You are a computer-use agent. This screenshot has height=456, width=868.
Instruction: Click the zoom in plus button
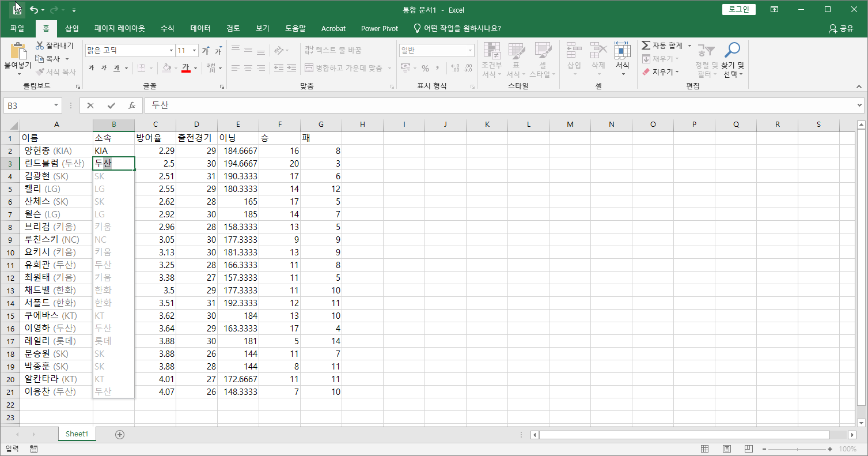point(830,449)
